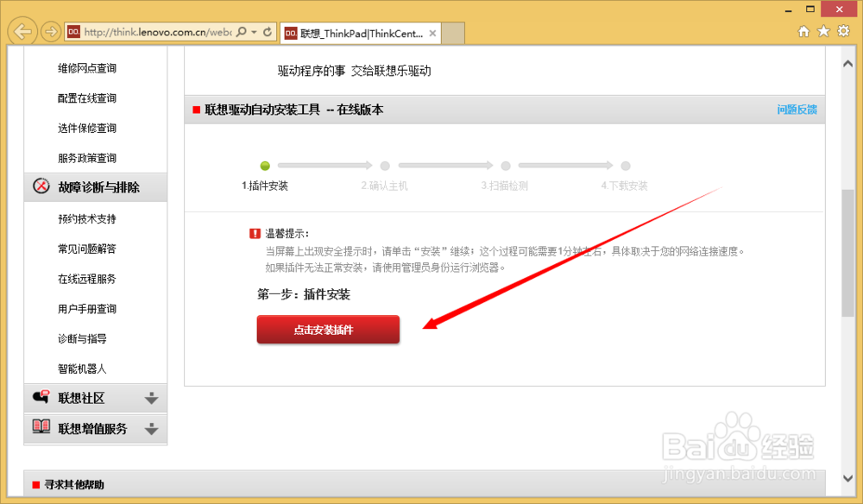Select 故障诊断与排除 section header

coord(96,187)
